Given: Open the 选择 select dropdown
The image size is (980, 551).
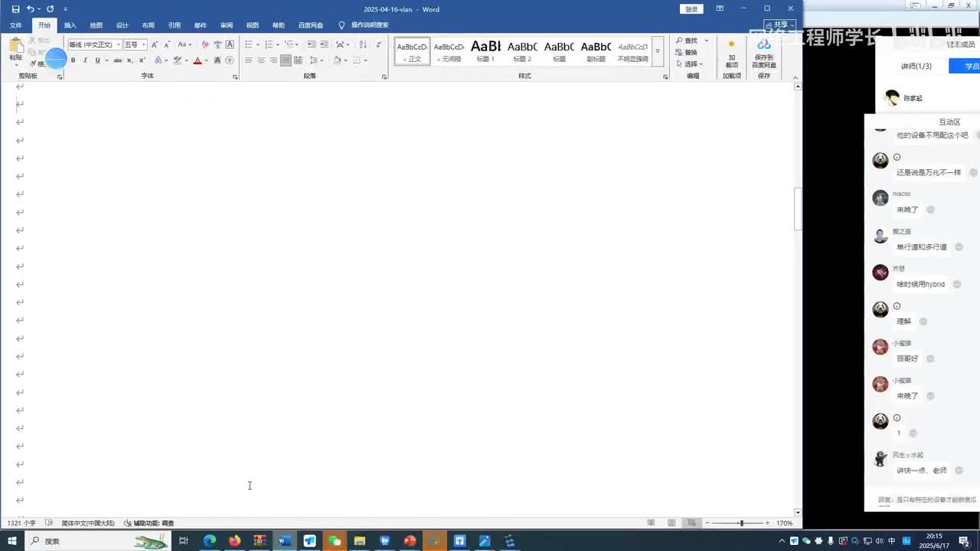Looking at the screenshot, I should (x=689, y=64).
